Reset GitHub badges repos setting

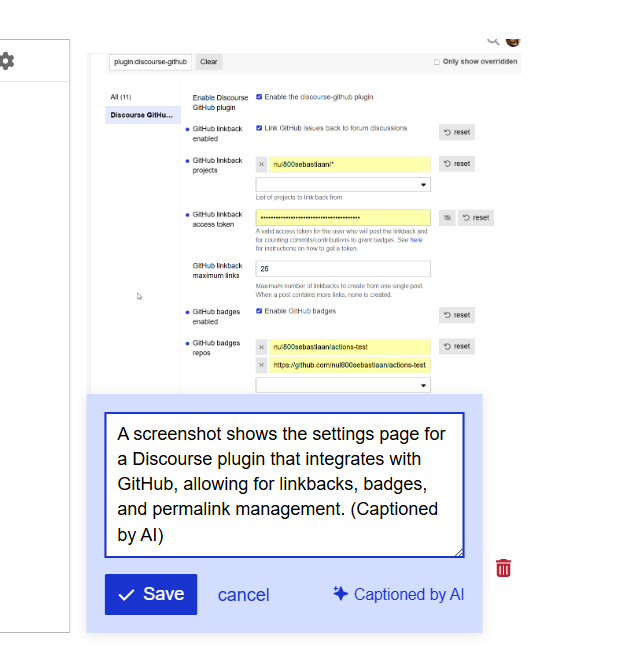point(457,346)
